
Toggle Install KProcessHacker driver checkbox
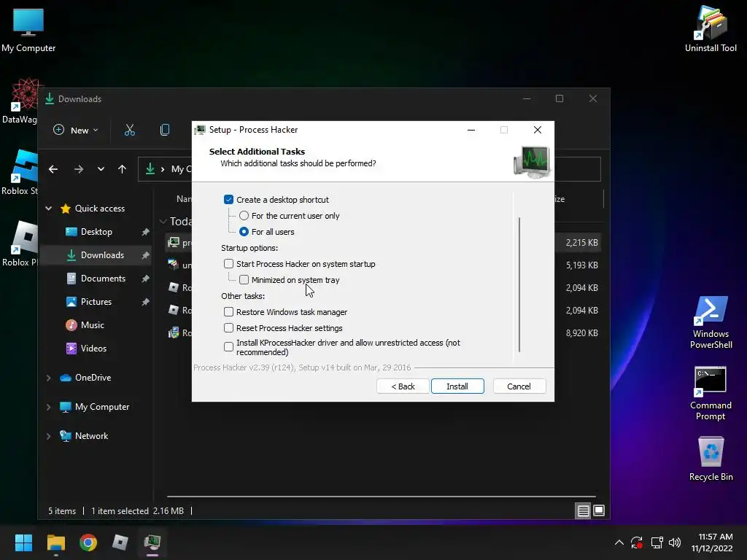(x=228, y=346)
